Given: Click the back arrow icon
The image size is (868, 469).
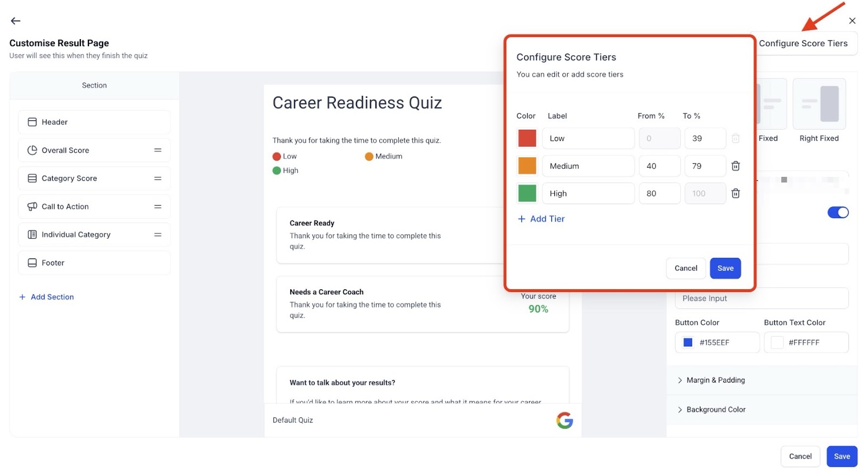Looking at the screenshot, I should [x=15, y=21].
